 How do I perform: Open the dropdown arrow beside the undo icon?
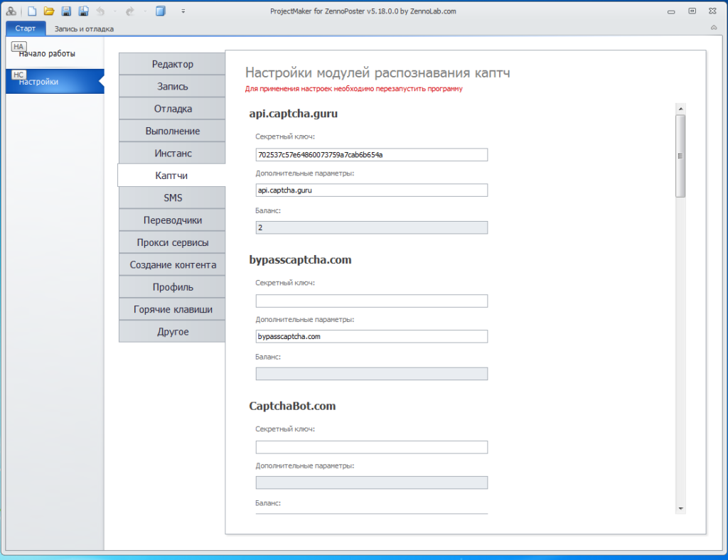click(114, 11)
